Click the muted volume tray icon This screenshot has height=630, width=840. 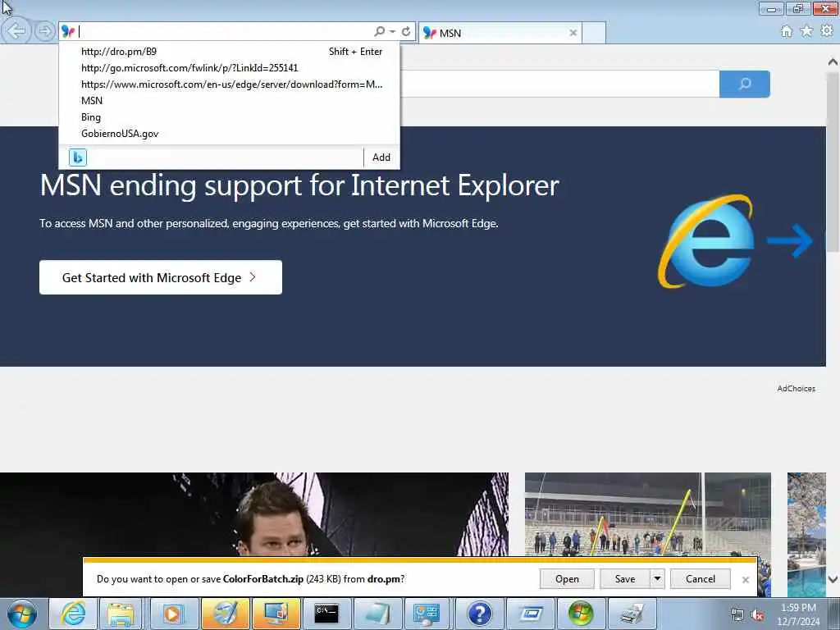[x=757, y=615]
